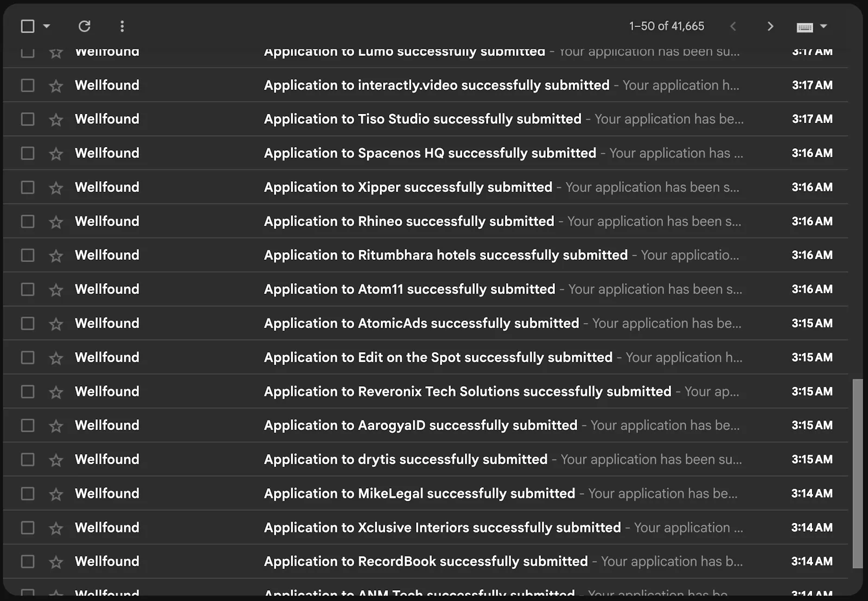
Task: Tick the select-all checkbox in toolbar
Action: click(28, 26)
